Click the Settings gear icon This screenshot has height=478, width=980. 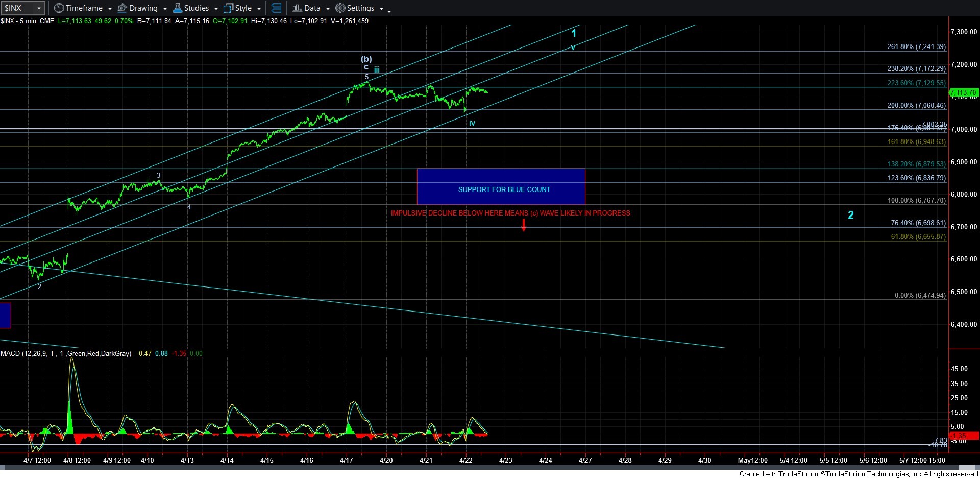tap(340, 8)
